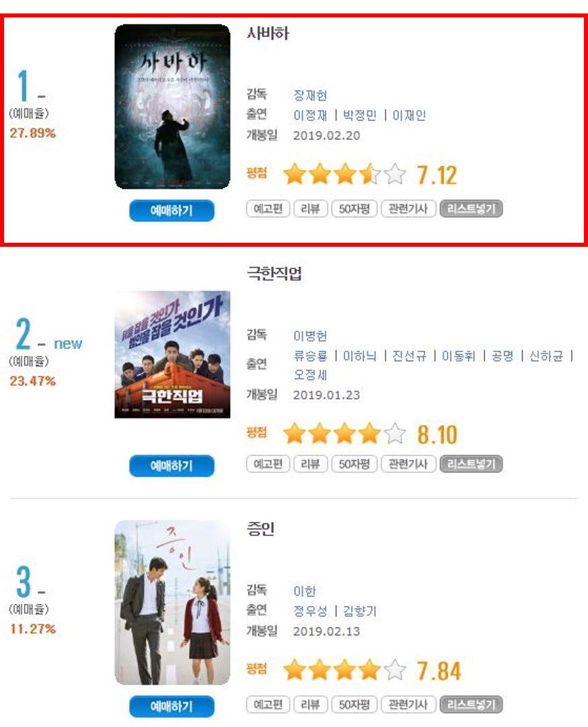
Task: Click the 증인 movie title
Action: [260, 529]
